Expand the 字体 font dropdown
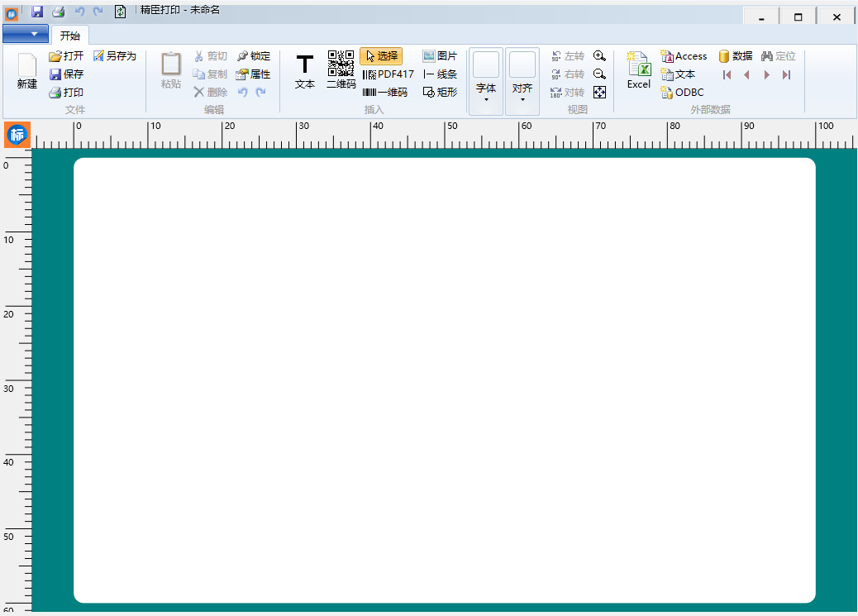Image resolution: width=858 pixels, height=616 pixels. (486, 81)
